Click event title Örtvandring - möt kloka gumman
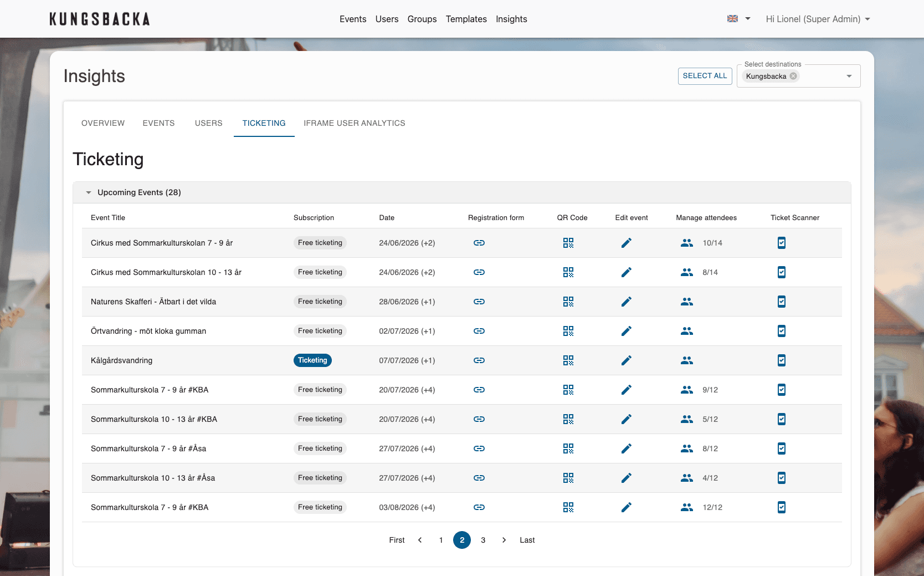This screenshot has width=924, height=576. (148, 331)
